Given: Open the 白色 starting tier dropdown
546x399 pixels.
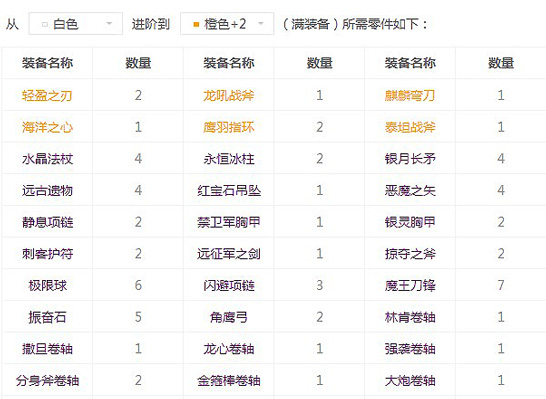Looking at the screenshot, I should [x=76, y=24].
